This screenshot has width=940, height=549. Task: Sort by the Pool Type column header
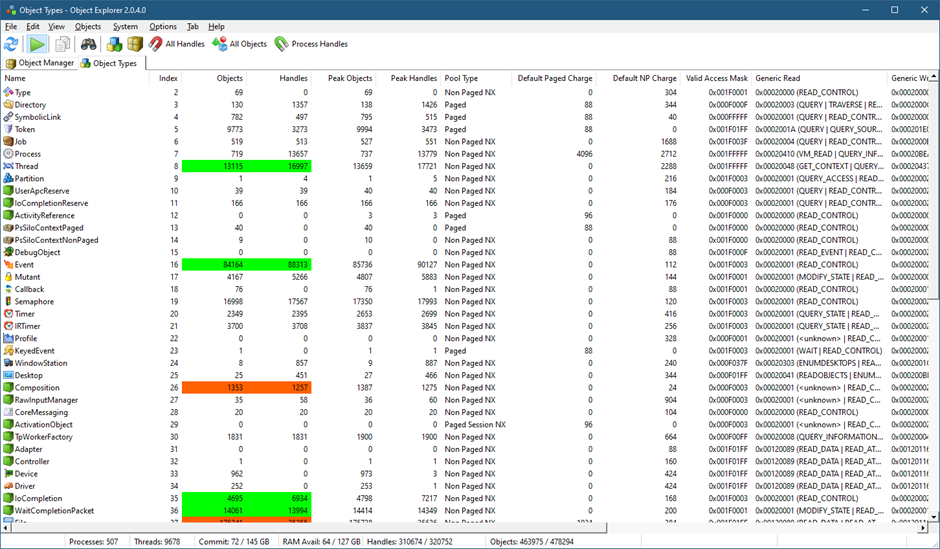(461, 78)
